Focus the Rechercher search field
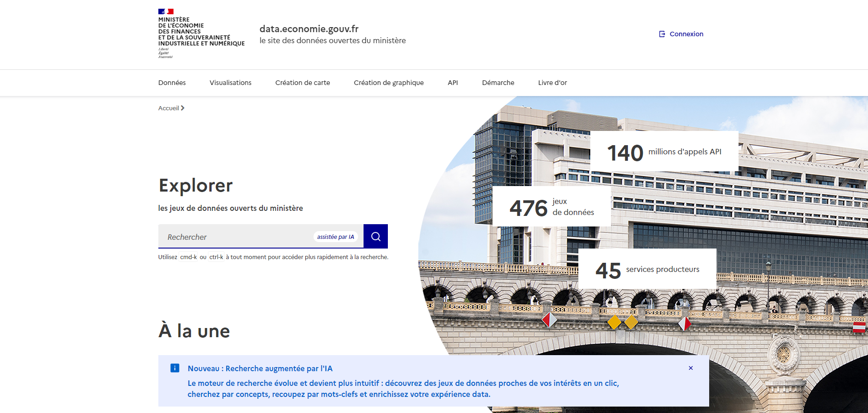The width and height of the screenshot is (868, 413). coord(261,236)
